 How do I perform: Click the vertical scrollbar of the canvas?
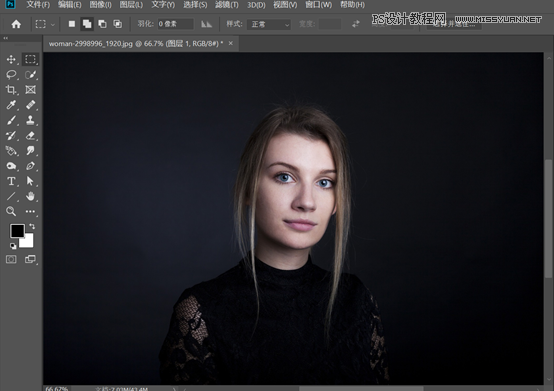click(x=548, y=219)
